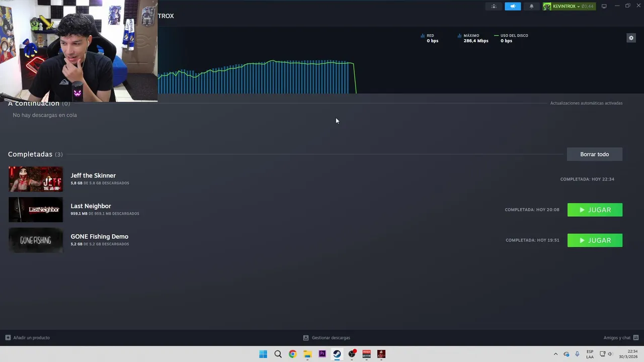The width and height of the screenshot is (644, 362).
Task: Select the Jeff the Skinner title
Action: point(93,175)
